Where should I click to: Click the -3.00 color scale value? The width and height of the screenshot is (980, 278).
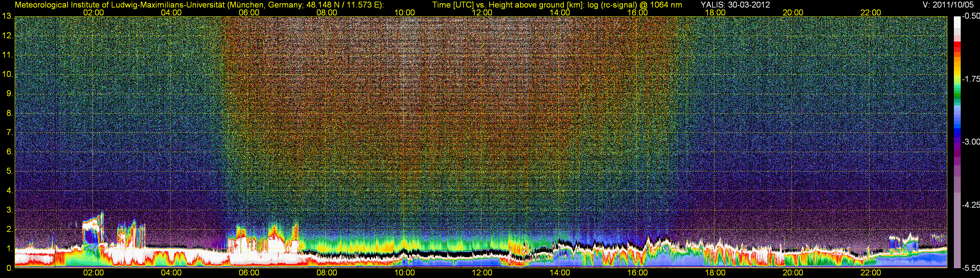tap(971, 142)
